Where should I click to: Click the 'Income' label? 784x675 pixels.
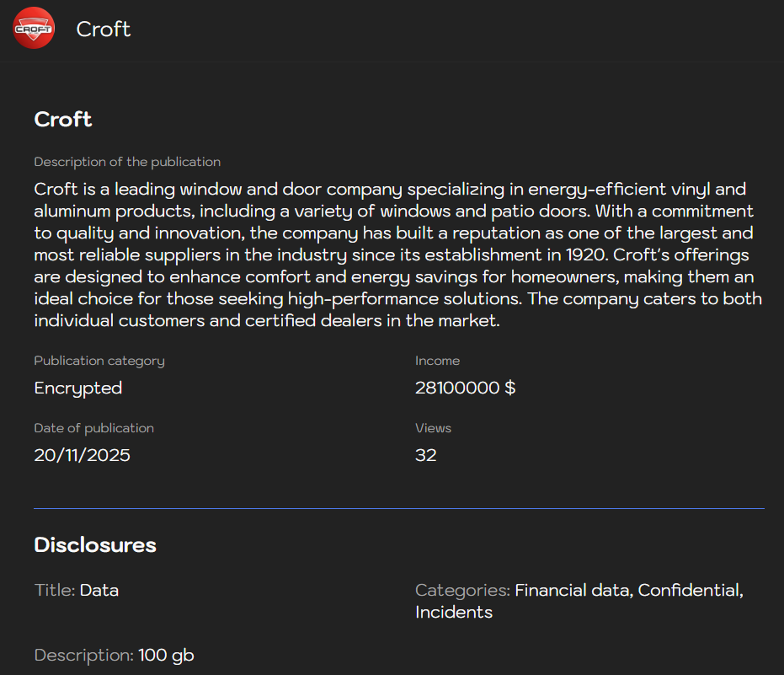[438, 361]
